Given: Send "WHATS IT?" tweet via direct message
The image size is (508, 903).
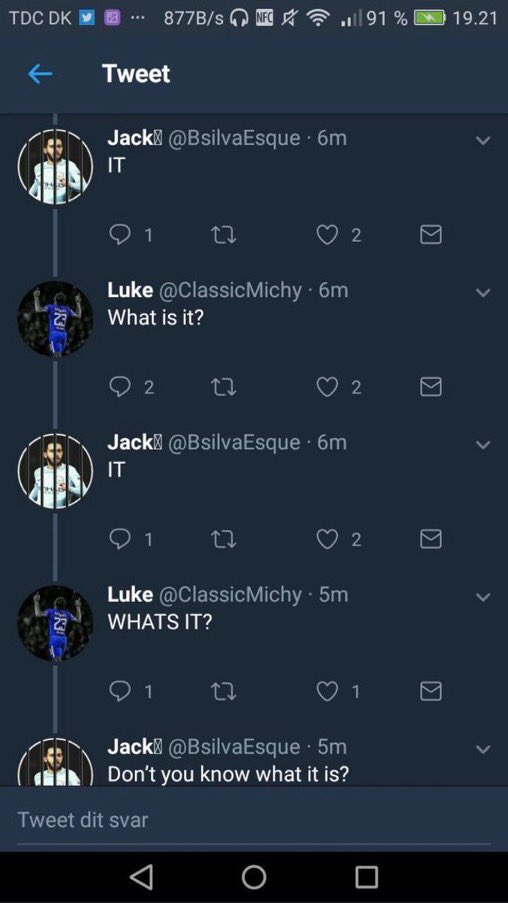Looking at the screenshot, I should click(x=431, y=691).
